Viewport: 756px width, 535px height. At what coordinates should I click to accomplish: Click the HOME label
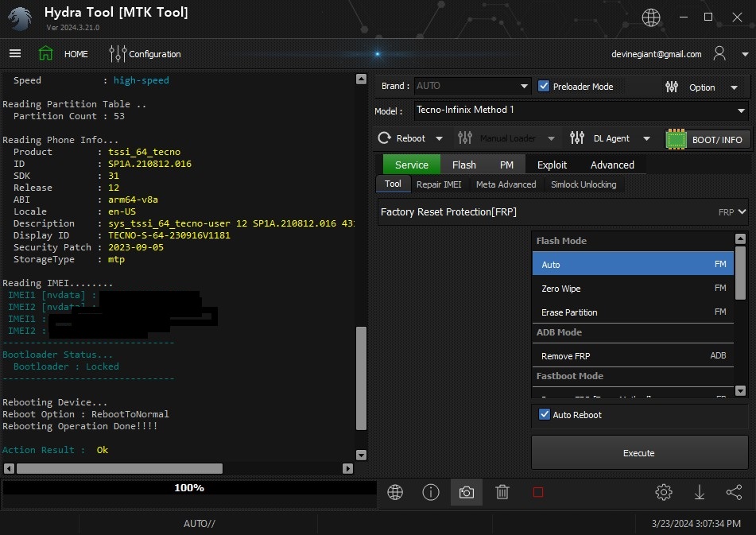[76, 54]
